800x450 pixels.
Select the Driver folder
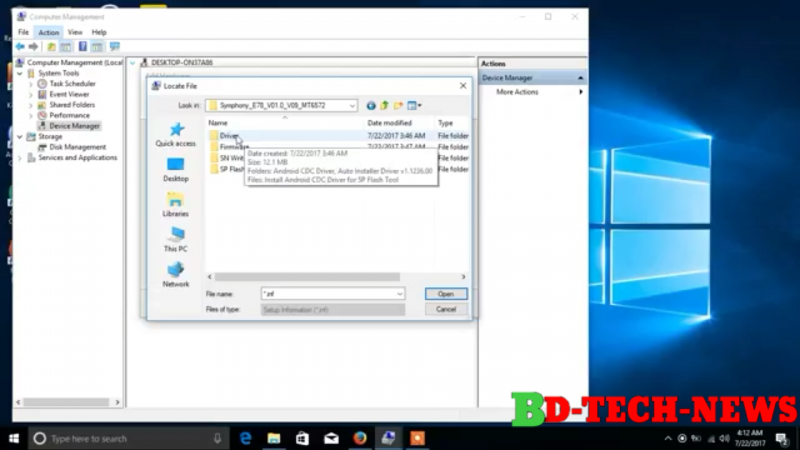229,136
